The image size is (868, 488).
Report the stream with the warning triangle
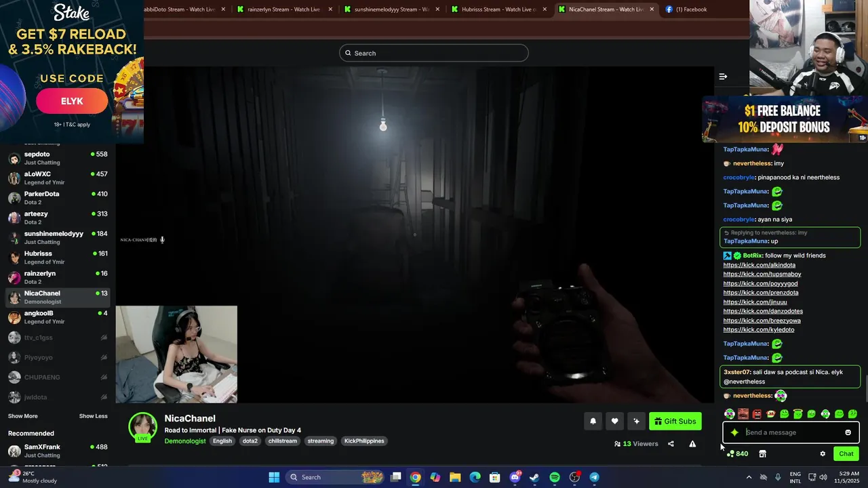click(692, 444)
